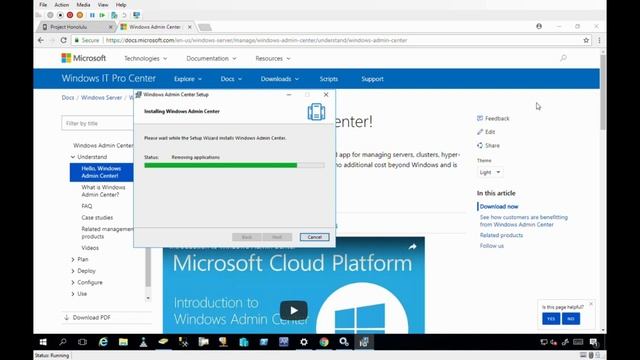This screenshot has width=640, height=360.
Task: Reload the docs.microsoft.com page
Action: click(x=63, y=40)
